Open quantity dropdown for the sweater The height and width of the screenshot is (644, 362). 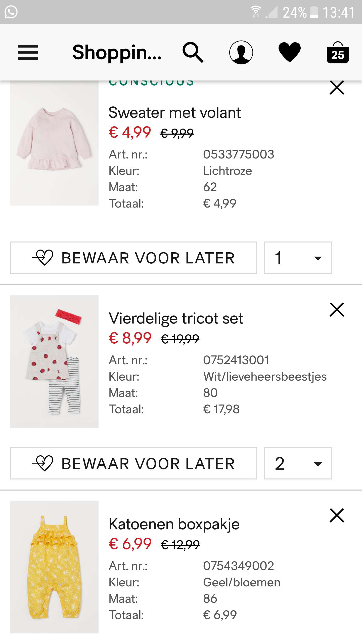pos(298,258)
